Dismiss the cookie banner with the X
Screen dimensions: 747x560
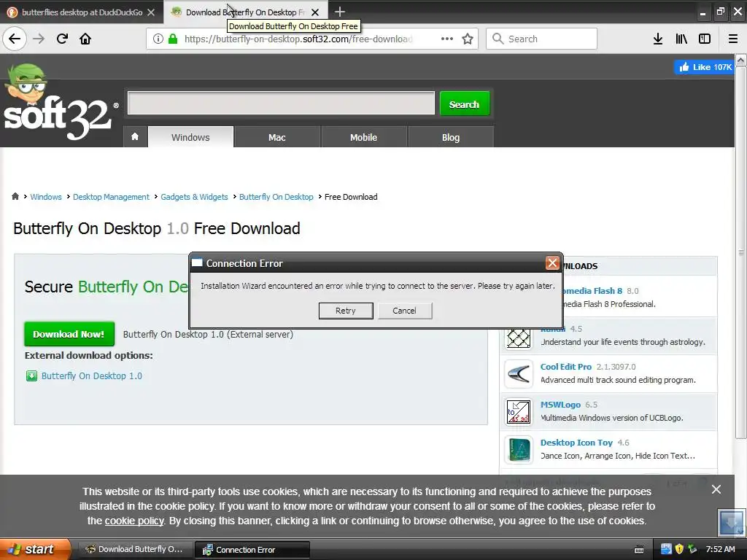pyautogui.click(x=716, y=489)
